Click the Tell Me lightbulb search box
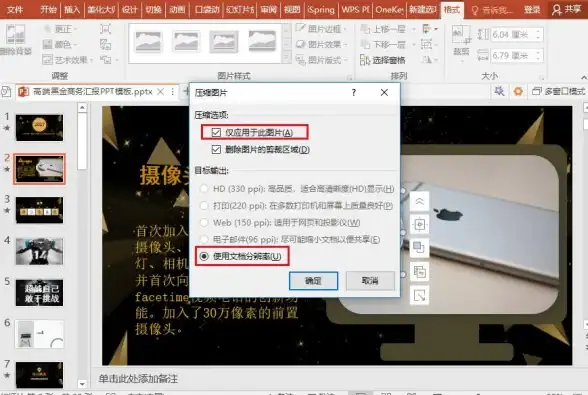Screen dimensions: 588x395 click(492, 10)
